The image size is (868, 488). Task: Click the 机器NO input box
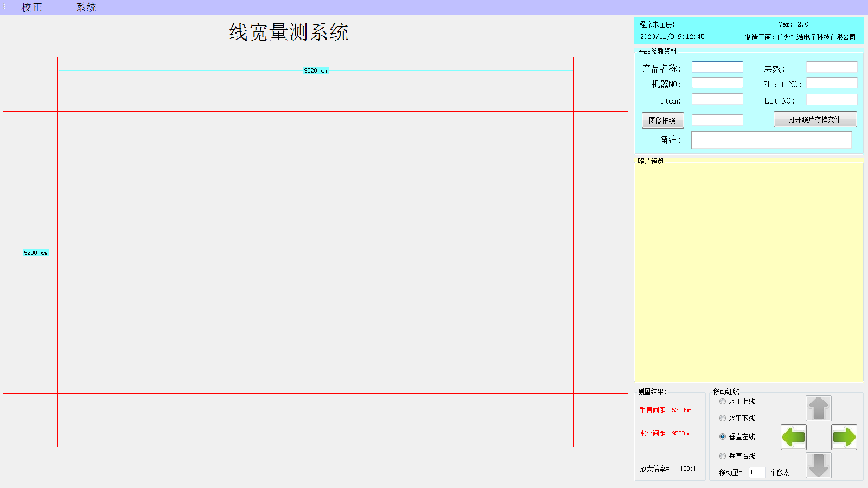717,83
